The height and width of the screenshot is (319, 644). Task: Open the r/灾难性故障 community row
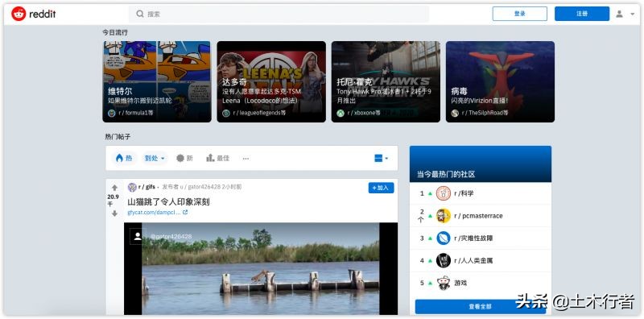coord(481,238)
